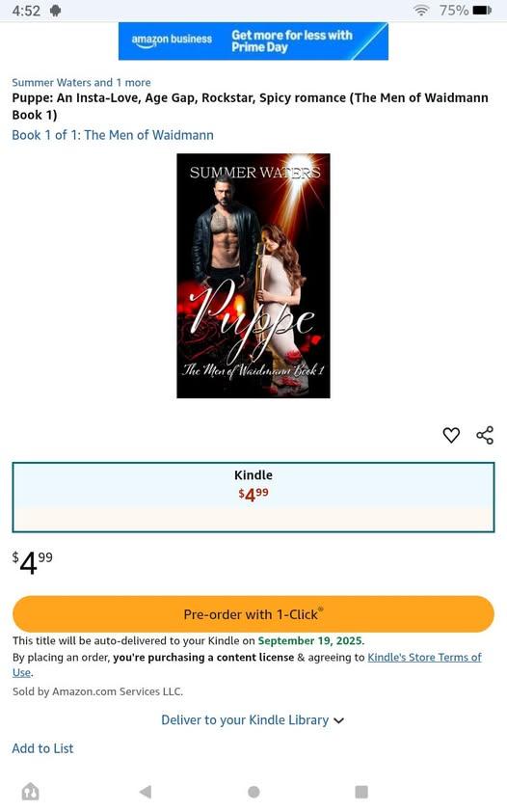507x812 pixels.
Task: Tap the Android home navigation circle
Action: click(253, 792)
